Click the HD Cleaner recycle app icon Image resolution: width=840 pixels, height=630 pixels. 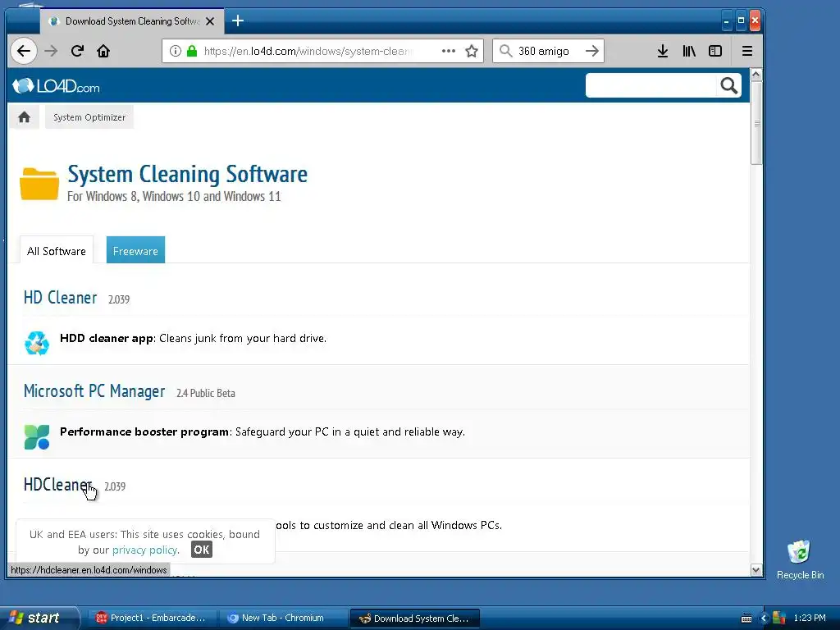coord(37,343)
